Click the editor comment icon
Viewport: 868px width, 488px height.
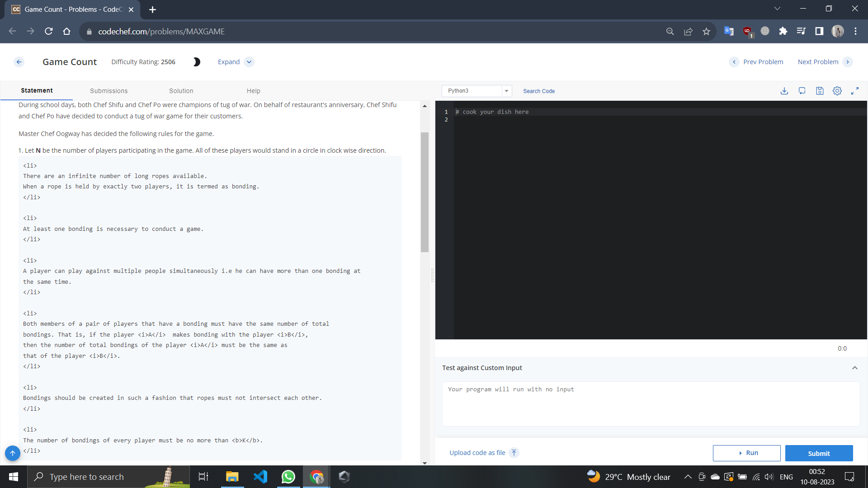coord(802,91)
